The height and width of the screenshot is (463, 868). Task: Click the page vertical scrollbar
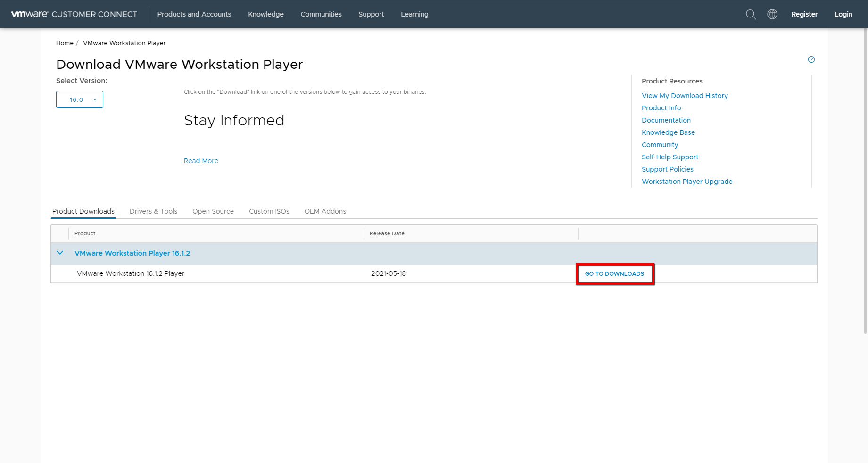point(866,181)
